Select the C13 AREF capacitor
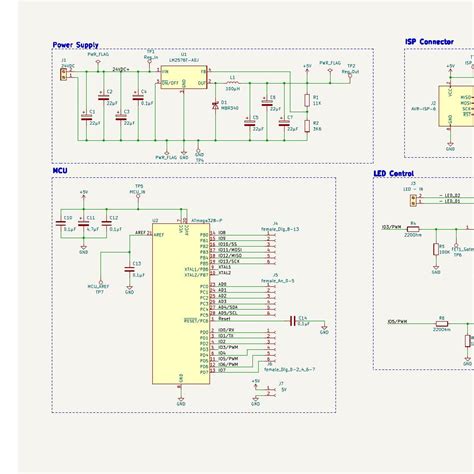 tap(130, 269)
